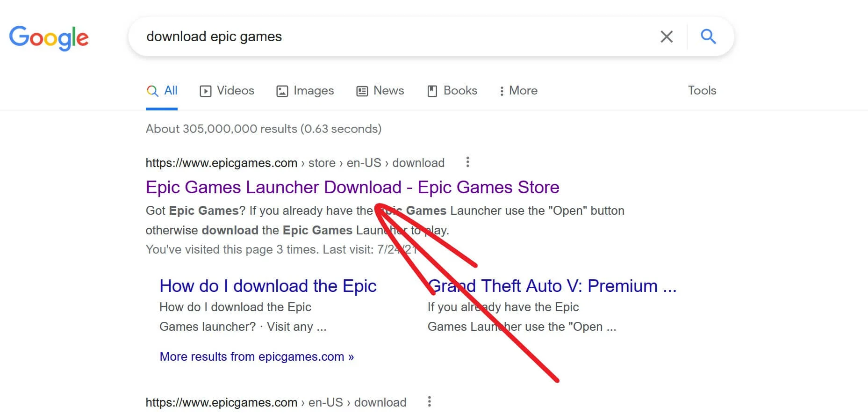Open 'How do I download the Epic' sitelink
The height and width of the screenshot is (415, 868).
pos(268,286)
